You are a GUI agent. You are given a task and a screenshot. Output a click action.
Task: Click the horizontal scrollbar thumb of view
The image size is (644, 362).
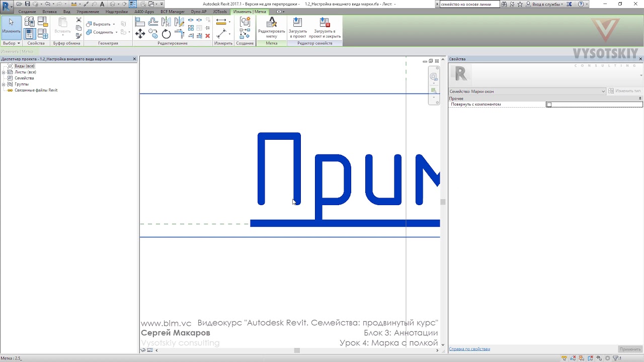(297, 350)
